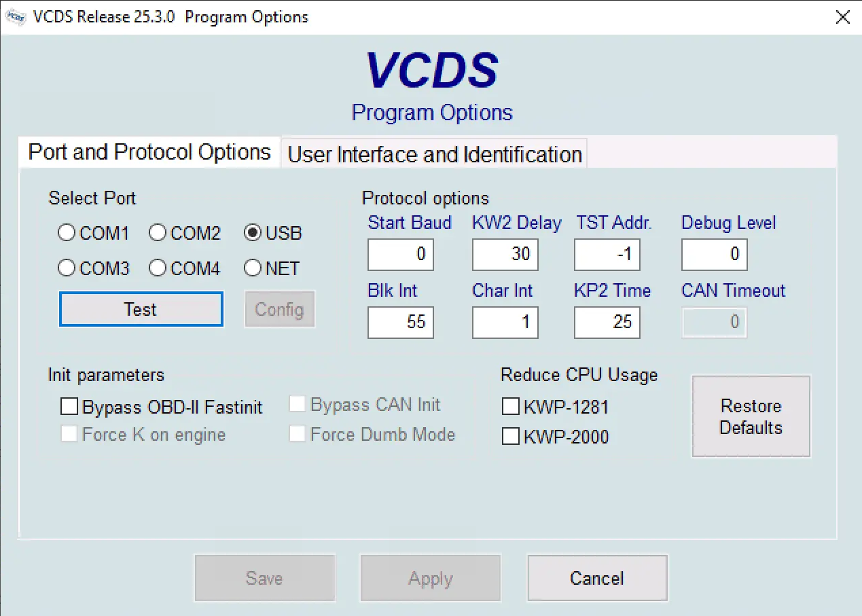This screenshot has width=862, height=616.
Task: Select the USB port radio button
Action: click(x=253, y=233)
